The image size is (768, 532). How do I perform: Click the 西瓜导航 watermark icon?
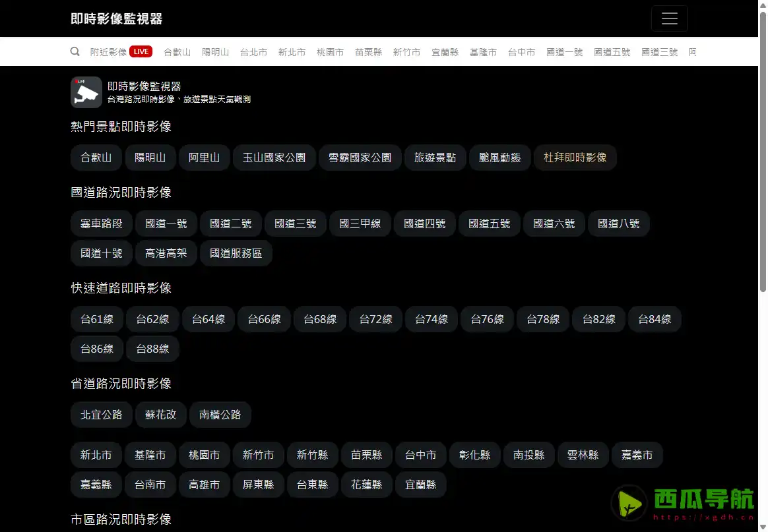click(629, 504)
